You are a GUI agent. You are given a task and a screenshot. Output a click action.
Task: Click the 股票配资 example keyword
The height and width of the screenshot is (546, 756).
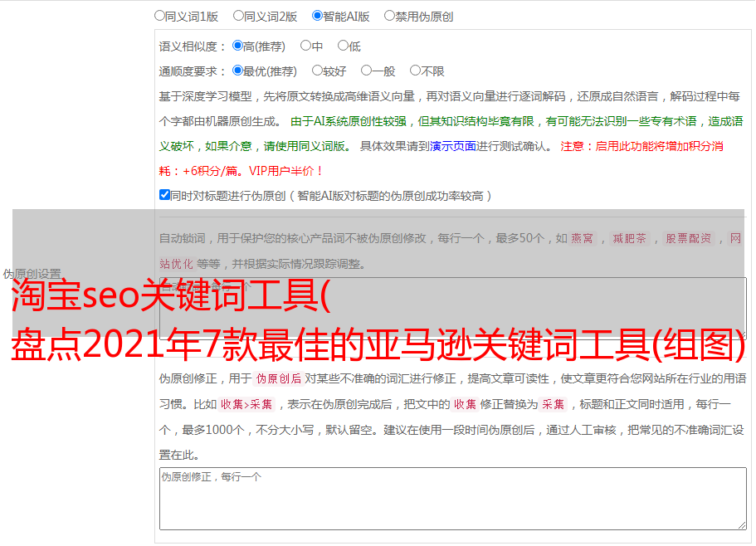[688, 238]
